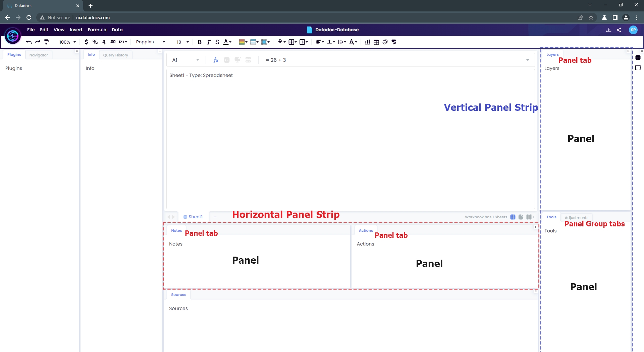Click the share icon in header
Viewport: 644px width, 352px height.
coord(619,30)
